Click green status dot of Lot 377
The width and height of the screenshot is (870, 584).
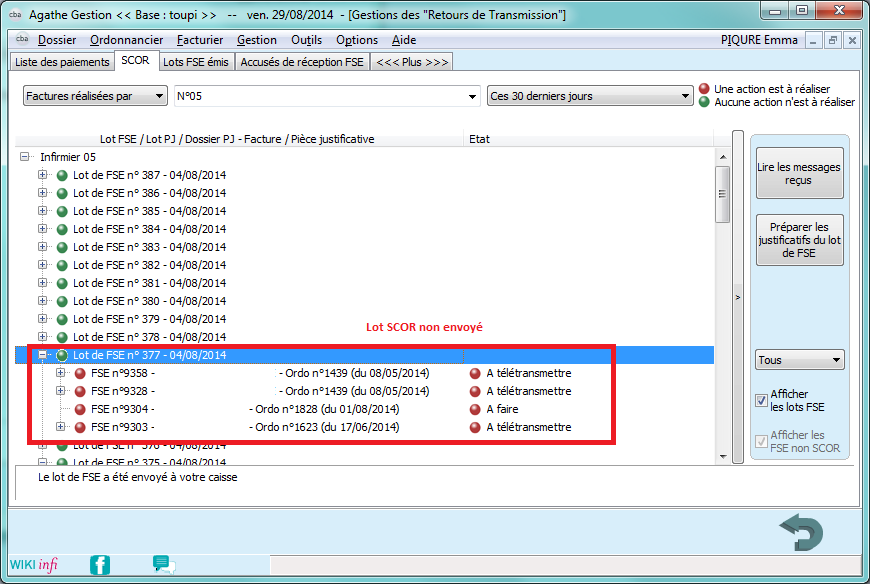click(62, 356)
